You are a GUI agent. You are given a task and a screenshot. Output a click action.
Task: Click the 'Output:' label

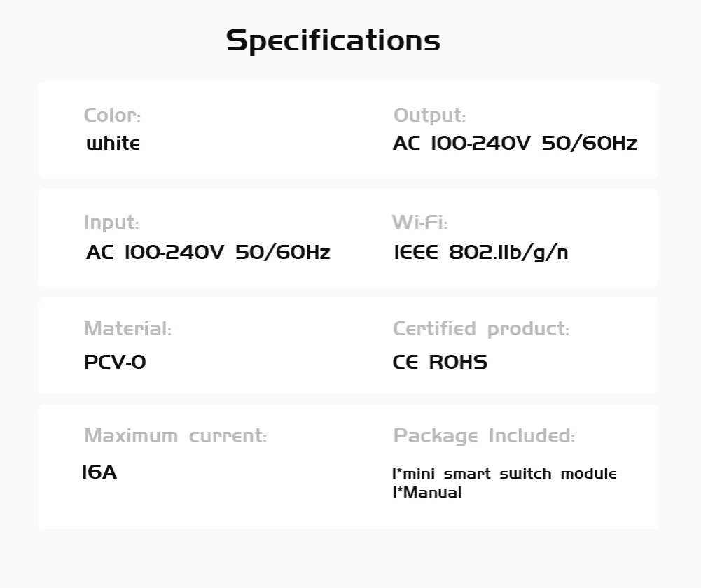coord(429,115)
